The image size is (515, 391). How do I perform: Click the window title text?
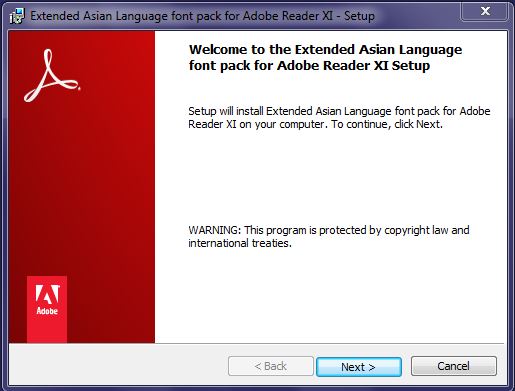tap(202, 16)
